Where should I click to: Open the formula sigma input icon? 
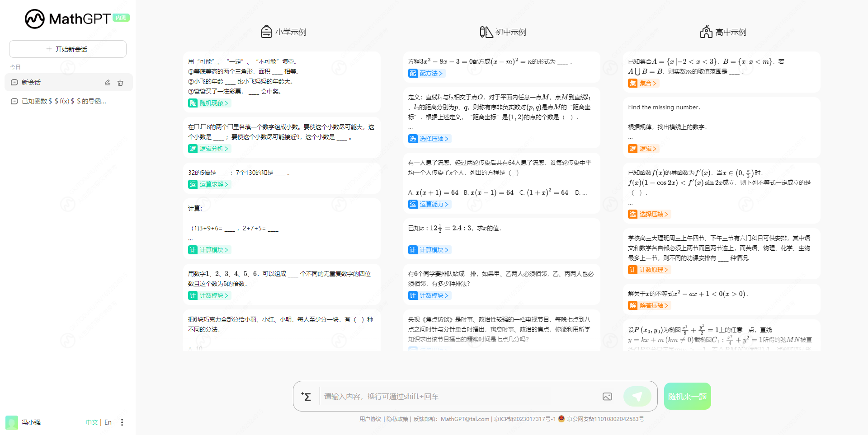pos(306,397)
